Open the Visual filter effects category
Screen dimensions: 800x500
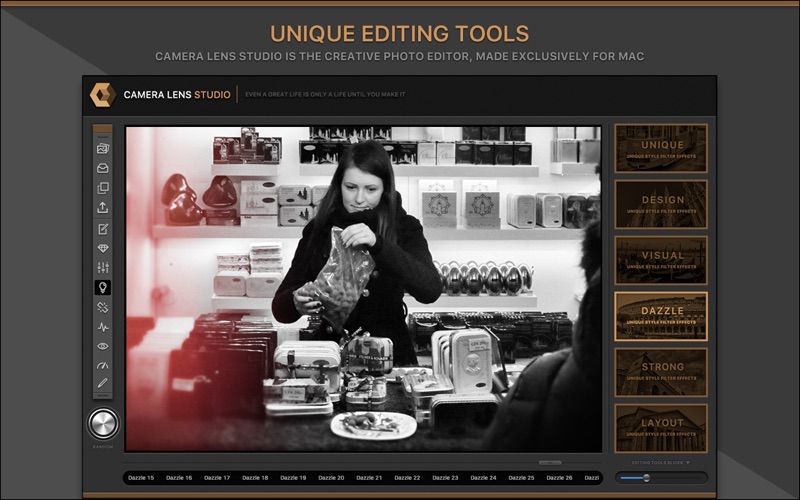661,260
